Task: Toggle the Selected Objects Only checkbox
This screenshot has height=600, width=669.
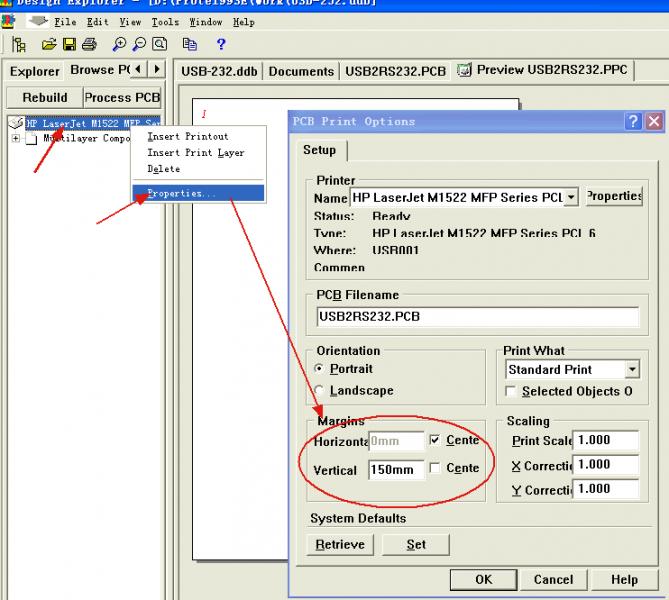Action: [510, 391]
